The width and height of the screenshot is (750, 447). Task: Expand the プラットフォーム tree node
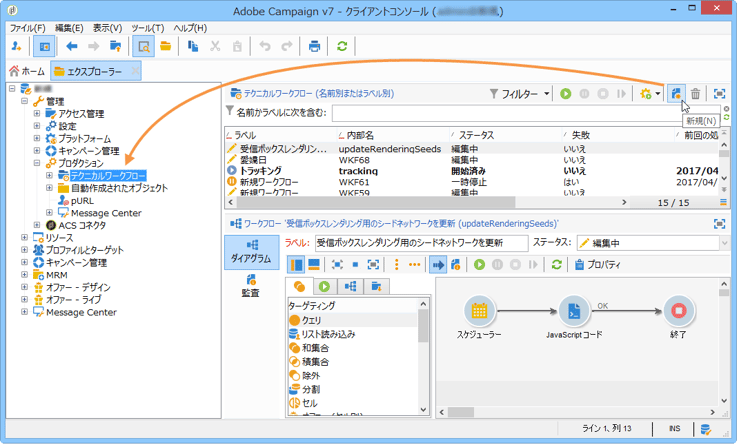(37, 138)
